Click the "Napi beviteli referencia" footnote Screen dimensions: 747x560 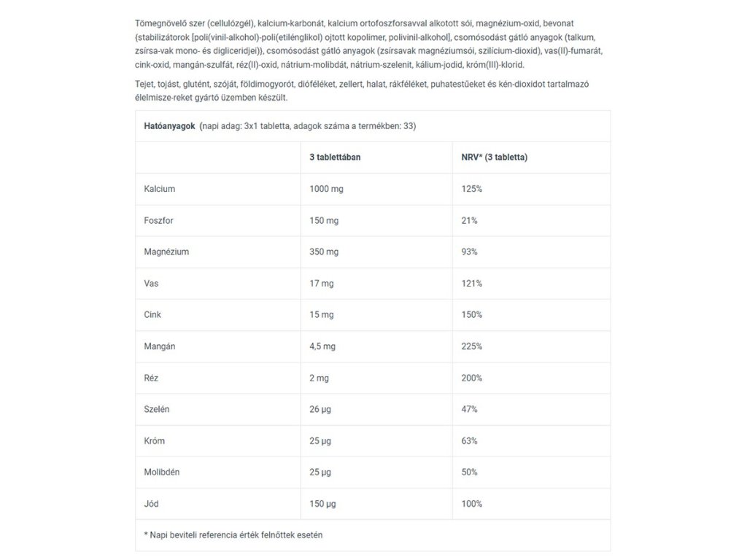pos(233,534)
